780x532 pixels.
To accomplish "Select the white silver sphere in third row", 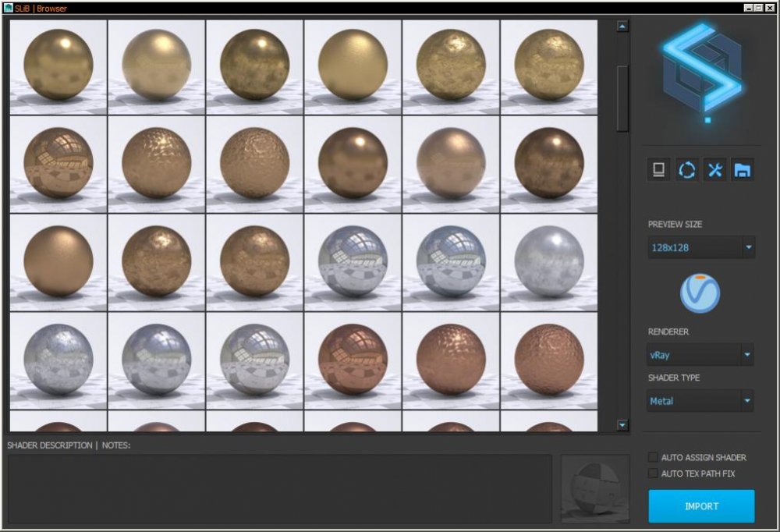I will coord(549,262).
